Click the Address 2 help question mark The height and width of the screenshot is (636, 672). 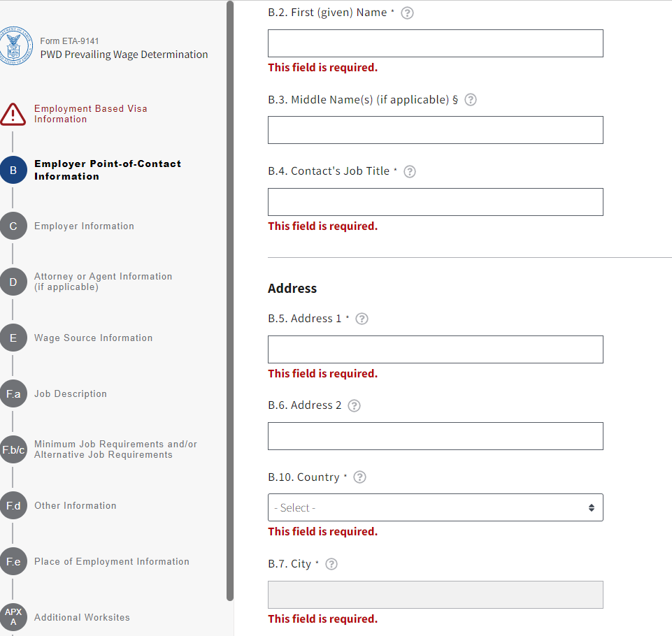[354, 405]
